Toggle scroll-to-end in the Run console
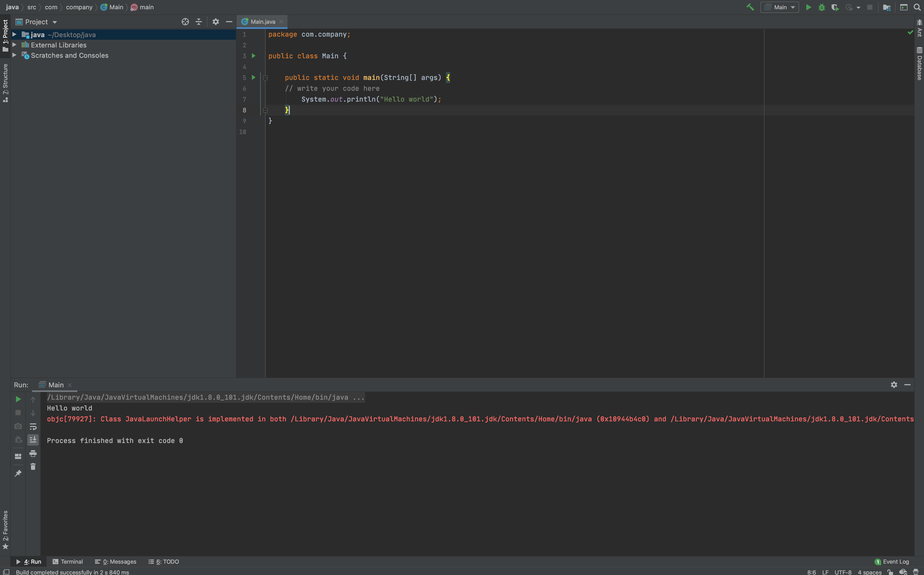Image resolution: width=924 pixels, height=575 pixels. [33, 440]
